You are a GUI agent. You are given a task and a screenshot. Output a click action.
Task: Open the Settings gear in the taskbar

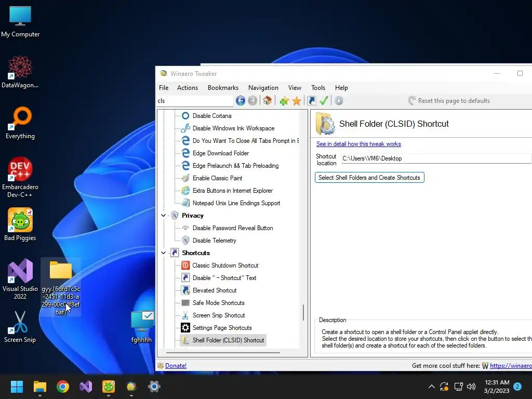pos(154,387)
